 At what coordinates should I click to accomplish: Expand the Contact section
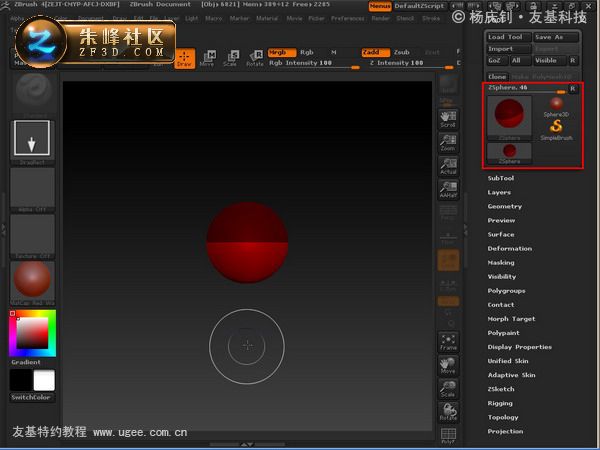tap(501, 305)
